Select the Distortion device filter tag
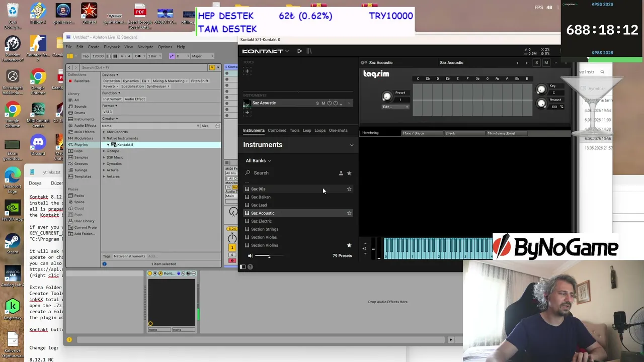This screenshot has width=644, height=362. tap(111, 81)
